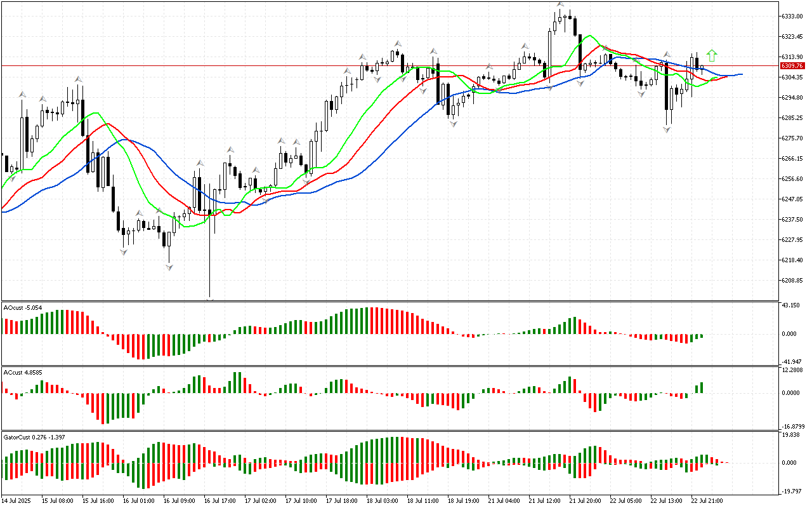Select the 12.2808 AC scale value
812x508 pixels.
pyautogui.click(x=794, y=370)
